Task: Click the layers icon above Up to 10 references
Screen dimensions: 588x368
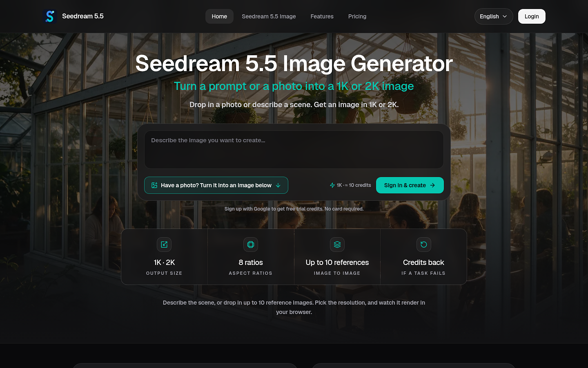Action: click(337, 245)
